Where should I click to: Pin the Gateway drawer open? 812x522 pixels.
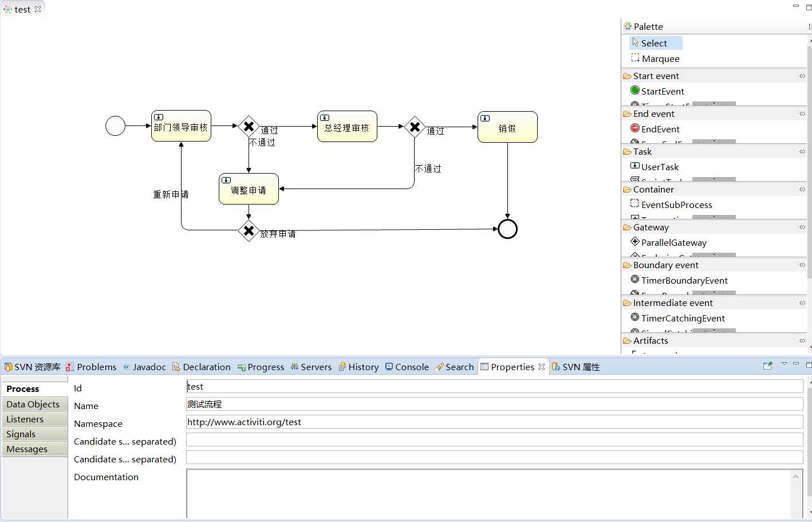(x=802, y=227)
